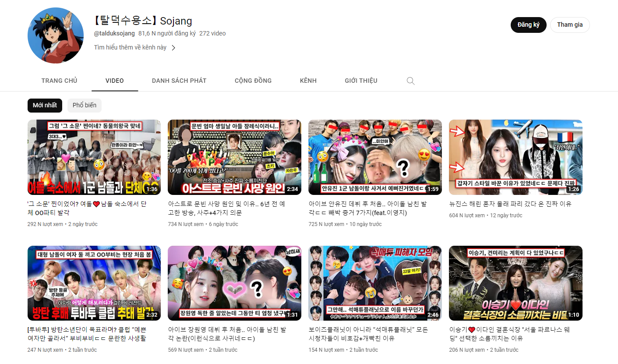Open the 아이브 장원영 video title link
Image resolution: width=618 pixels, height=364 pixels.
click(227, 334)
